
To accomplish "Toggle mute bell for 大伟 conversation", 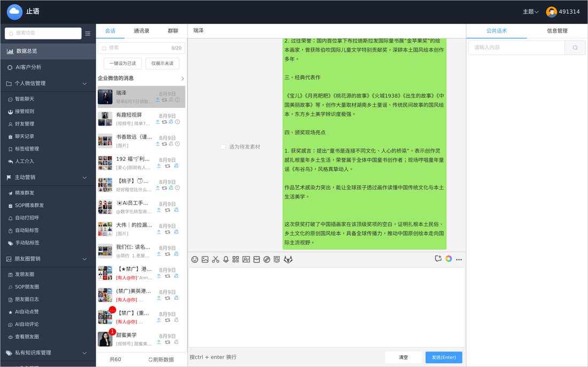I will 176,232.
